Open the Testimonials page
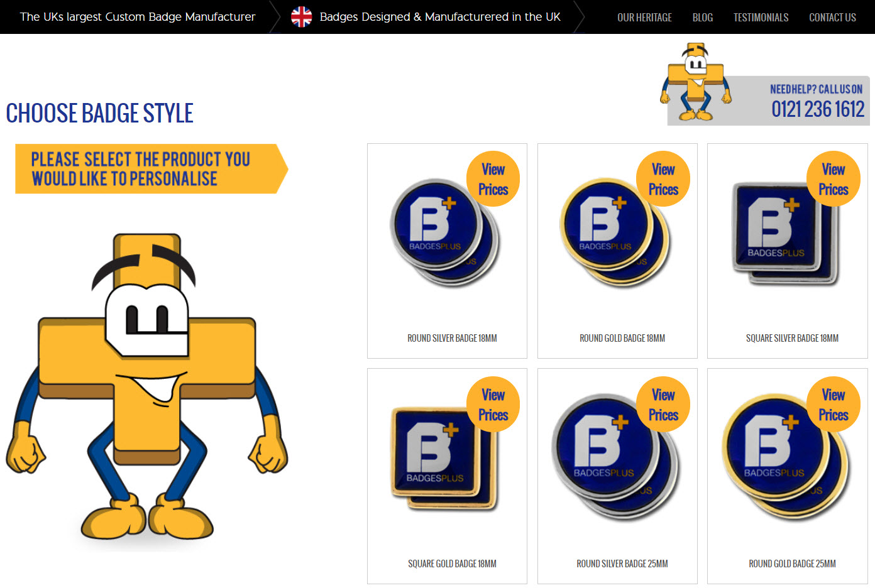Viewport: 875px width, 588px height. tap(761, 18)
